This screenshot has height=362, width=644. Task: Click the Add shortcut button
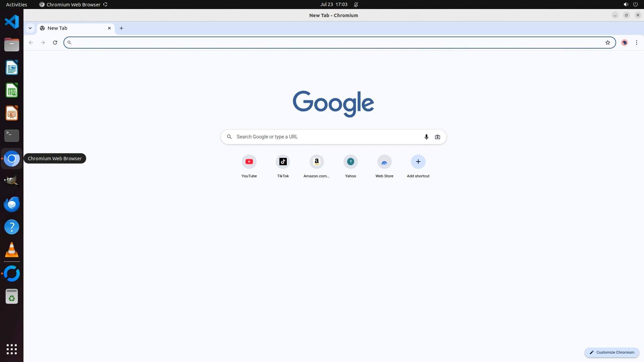pos(418,162)
